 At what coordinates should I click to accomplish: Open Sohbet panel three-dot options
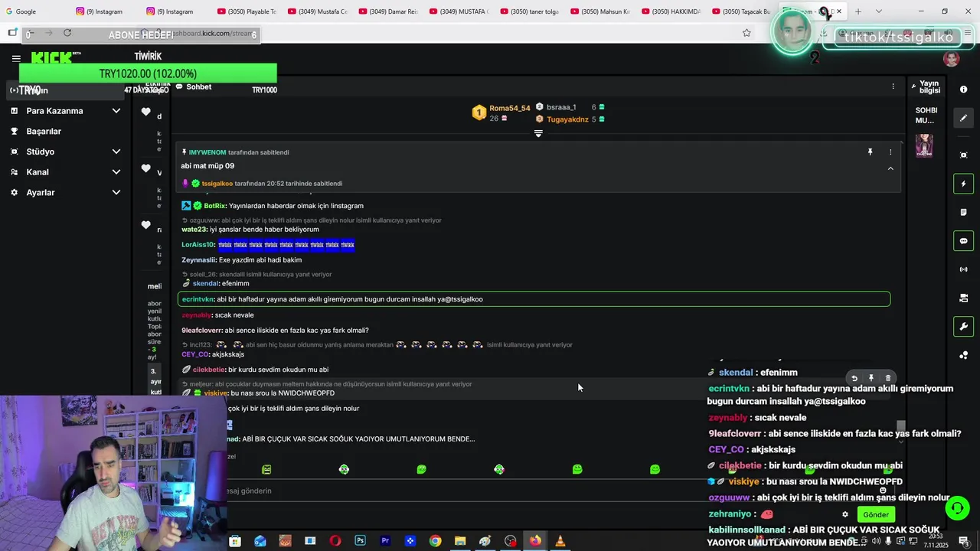pos(893,86)
